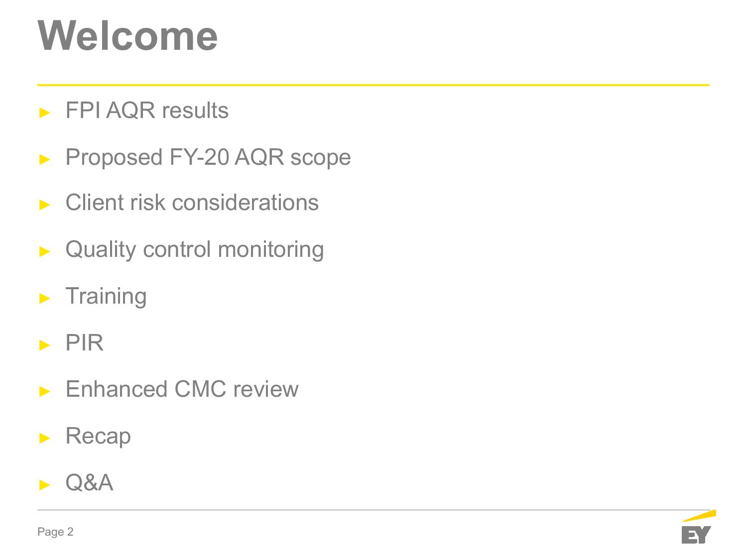747x560 pixels.
Task: Click the bullet arrow beside Client risk considerations
Action: coord(45,205)
